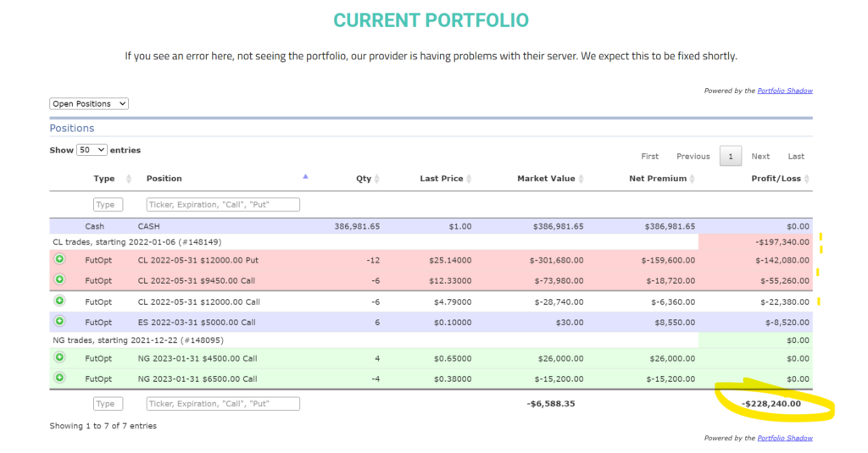Go to the Next page
Viewport: 868px width, 453px height.
click(760, 157)
